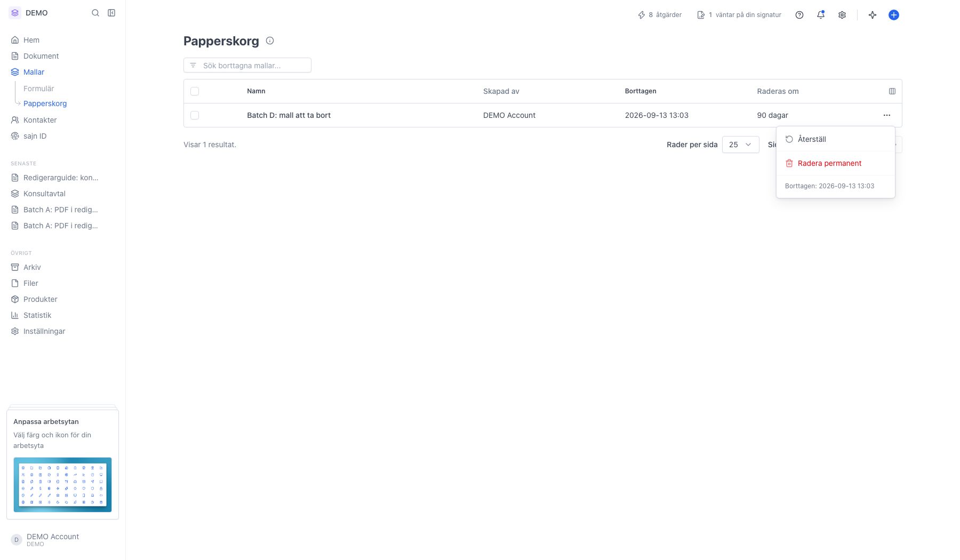960x560 pixels.
Task: Click the three-dot menu for Batch D row
Action: tap(887, 115)
